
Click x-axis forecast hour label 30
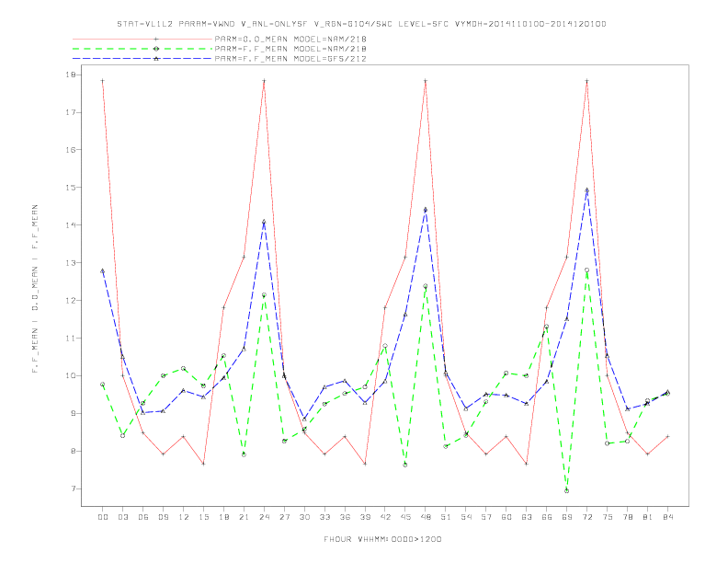pyautogui.click(x=304, y=517)
